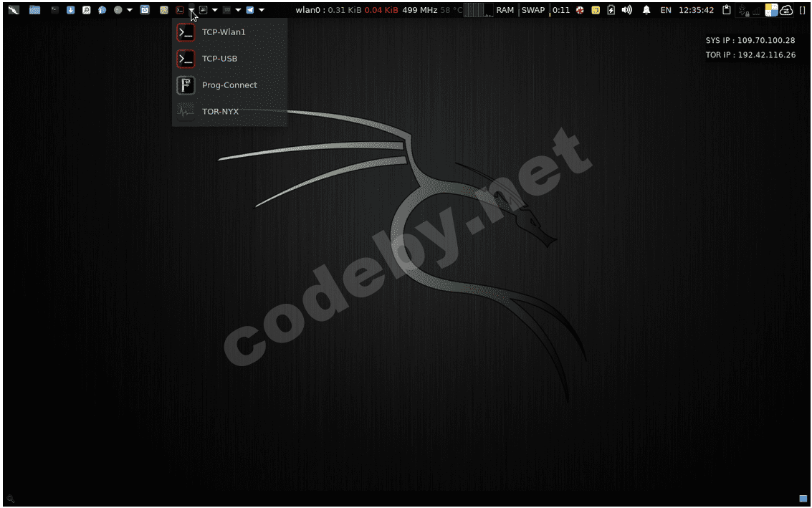Open the Telegram paper-plane launcher
The height and width of the screenshot is (508, 812).
250,10
